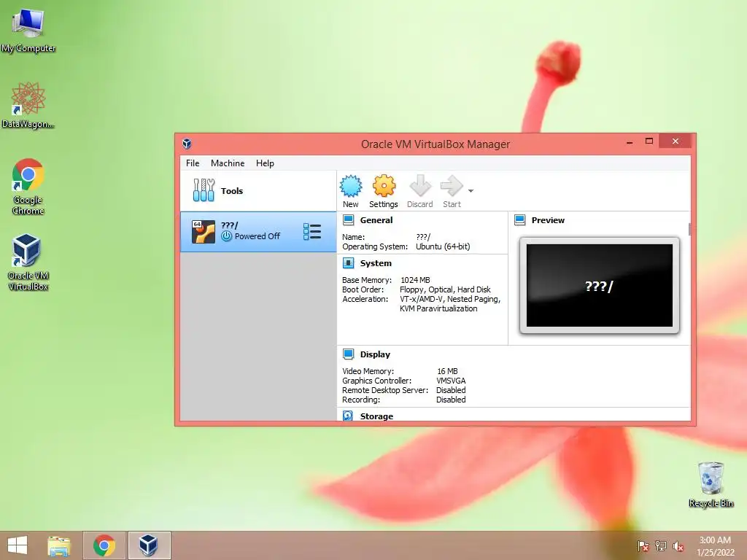Open My Computer desktop icon
Screen dimensions: 747x560
point(28,31)
